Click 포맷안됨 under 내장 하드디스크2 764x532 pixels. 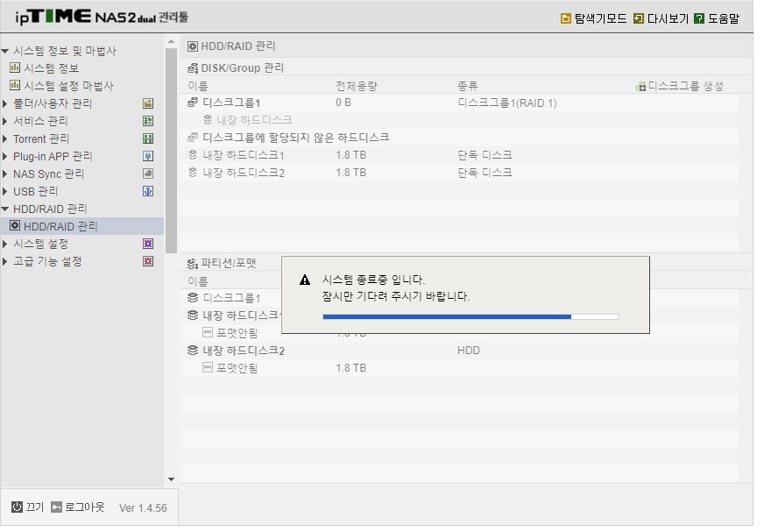pyautogui.click(x=237, y=368)
